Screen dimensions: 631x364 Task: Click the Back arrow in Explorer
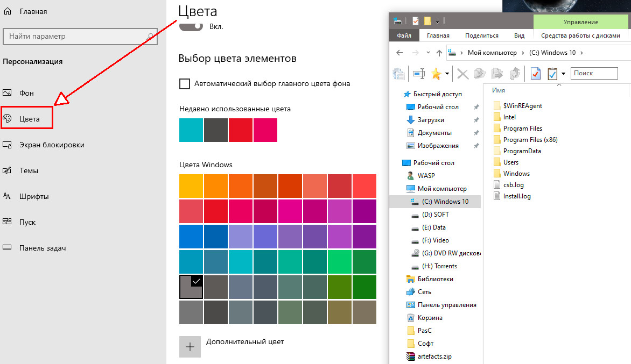399,53
